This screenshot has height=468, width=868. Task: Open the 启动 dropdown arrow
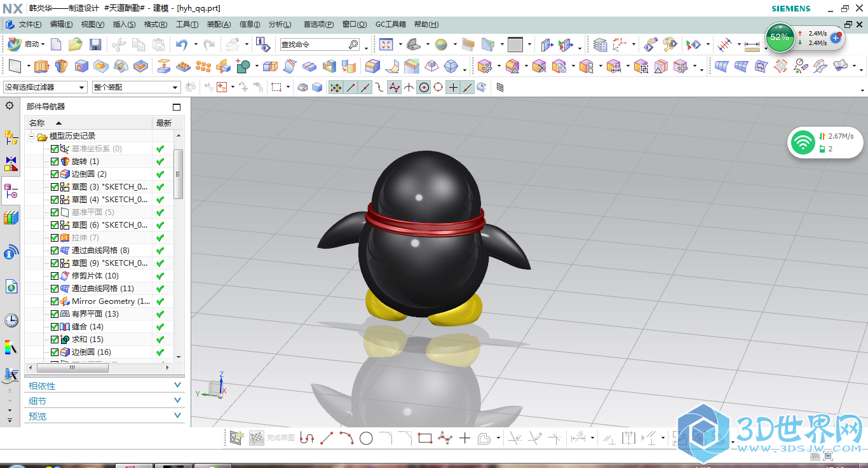[43, 45]
